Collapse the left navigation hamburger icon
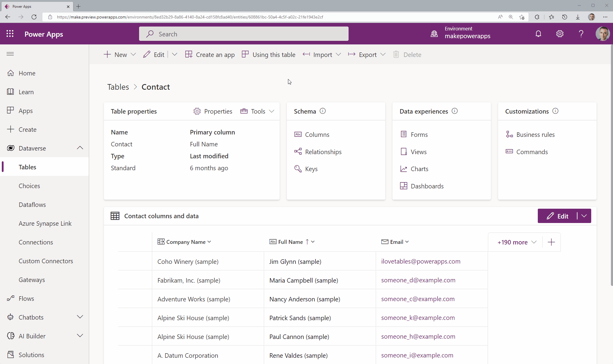The width and height of the screenshot is (613, 364). (x=10, y=54)
